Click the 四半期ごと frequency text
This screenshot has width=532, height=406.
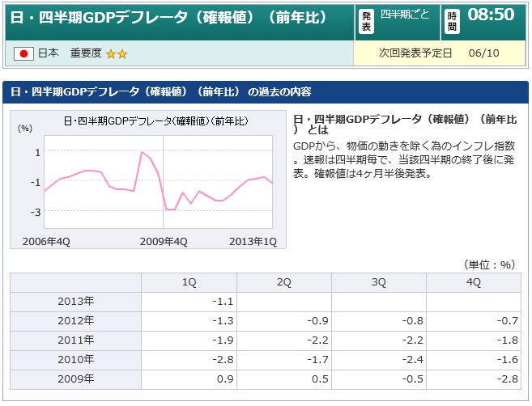click(x=405, y=15)
